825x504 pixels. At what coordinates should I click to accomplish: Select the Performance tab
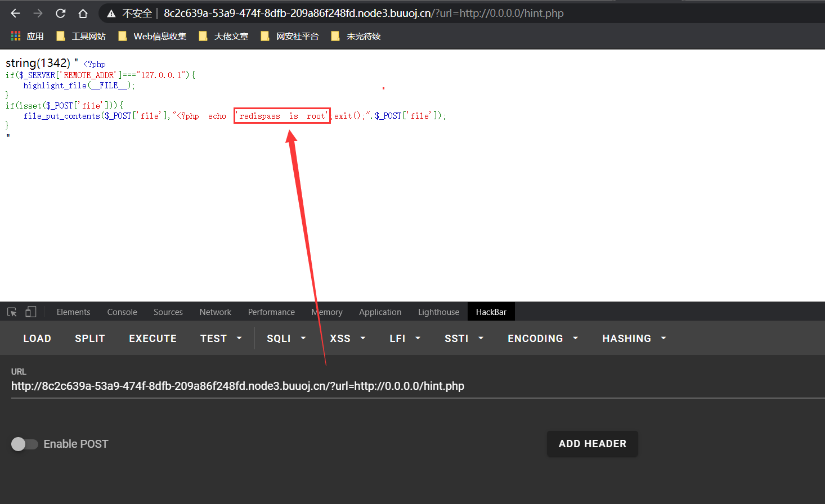click(x=271, y=312)
